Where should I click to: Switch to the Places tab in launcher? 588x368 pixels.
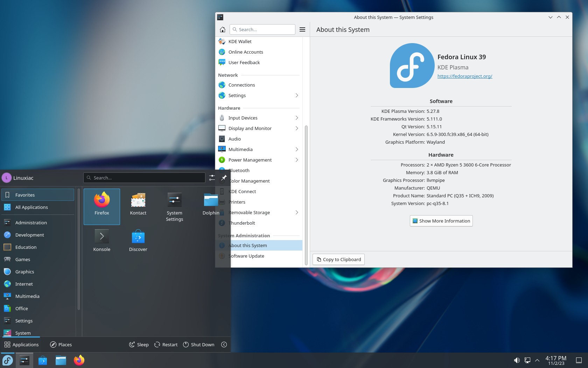[61, 345]
